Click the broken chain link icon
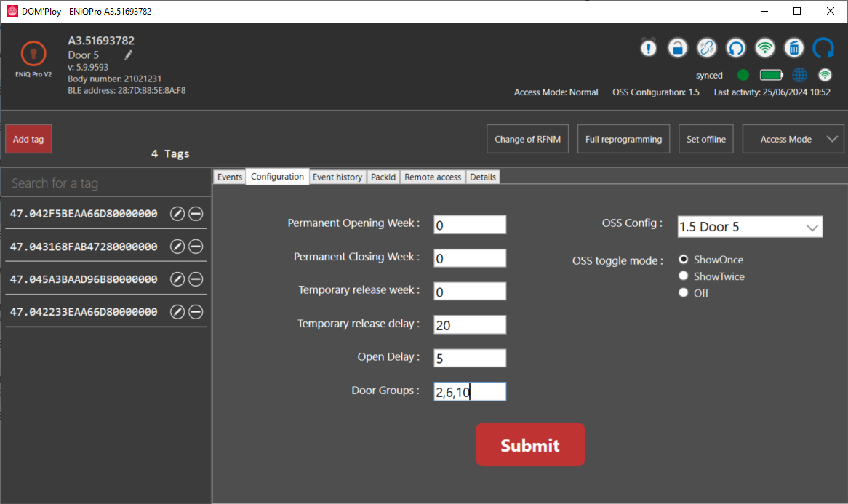This screenshot has width=848, height=504. tap(706, 48)
